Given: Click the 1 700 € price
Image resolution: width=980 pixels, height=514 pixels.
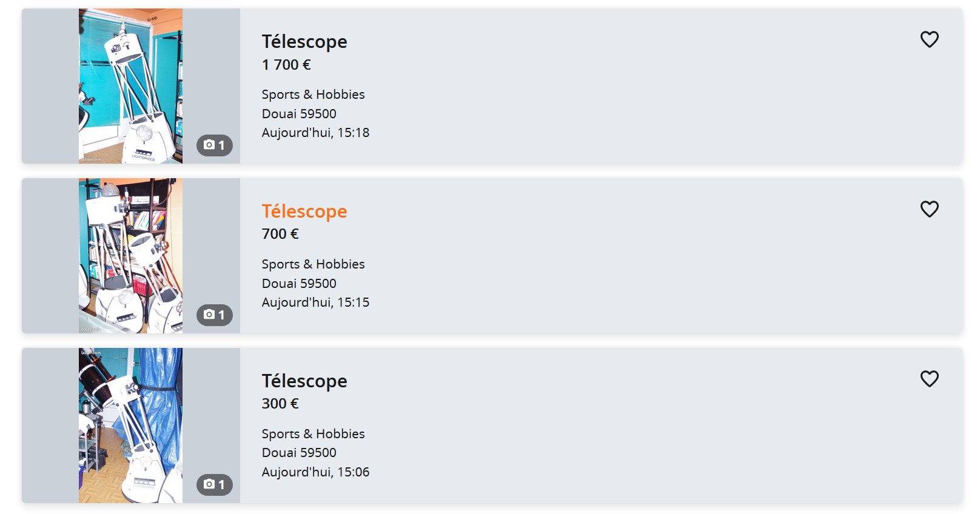Looking at the screenshot, I should point(286,65).
